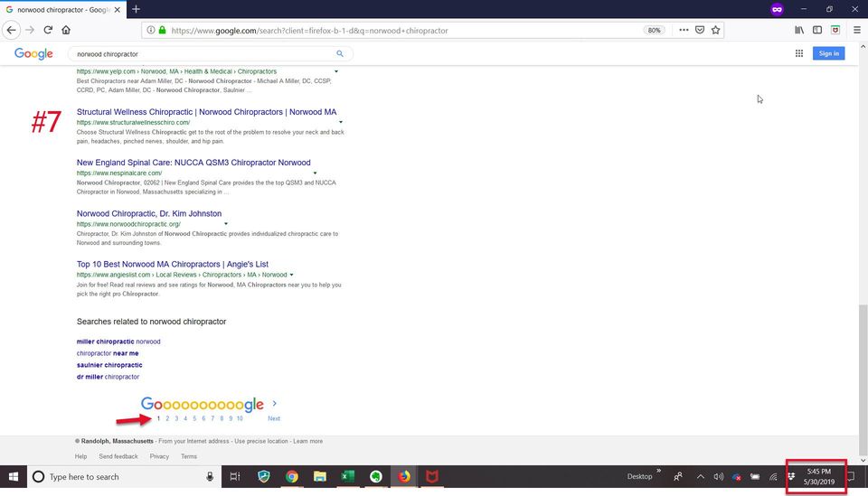Click the Firefox taskbar icon
This screenshot has width=868, height=496.
click(x=404, y=477)
